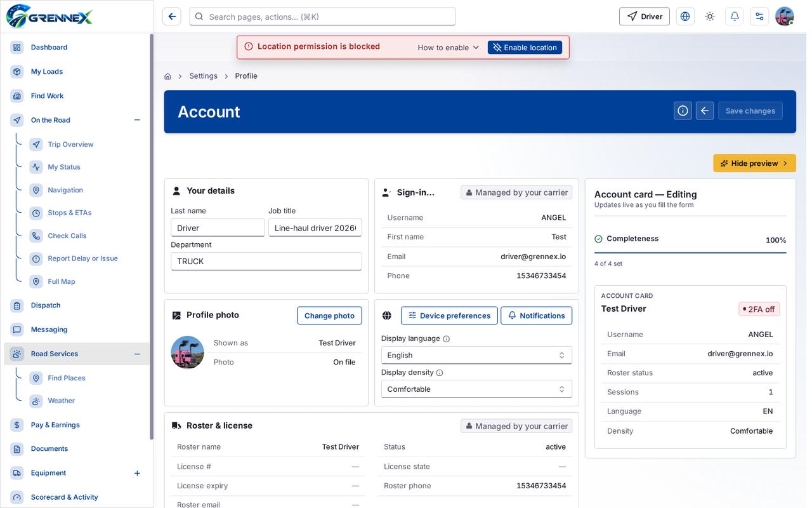Collapse the Road Services section

(137, 354)
